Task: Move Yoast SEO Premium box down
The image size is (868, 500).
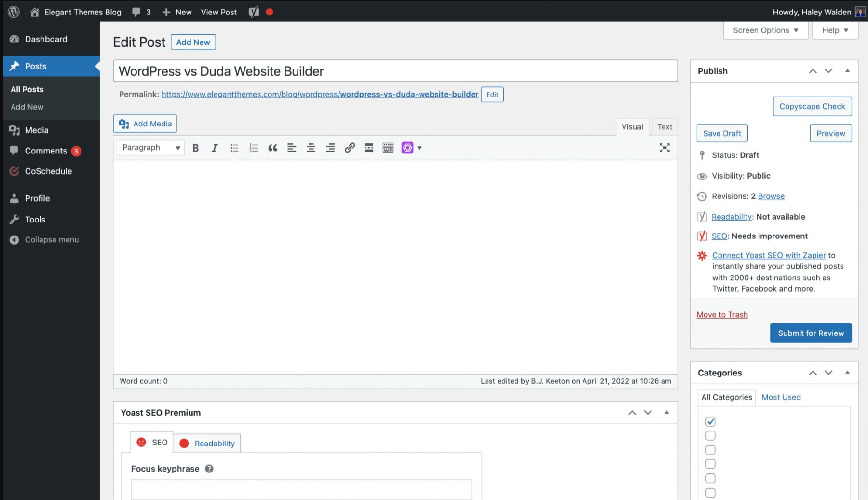Action: tap(648, 413)
